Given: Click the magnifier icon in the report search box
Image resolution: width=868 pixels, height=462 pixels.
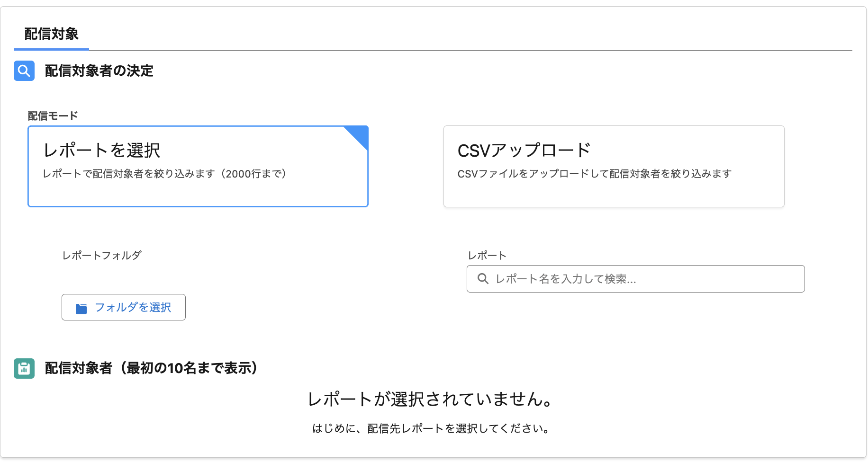Looking at the screenshot, I should coord(483,279).
